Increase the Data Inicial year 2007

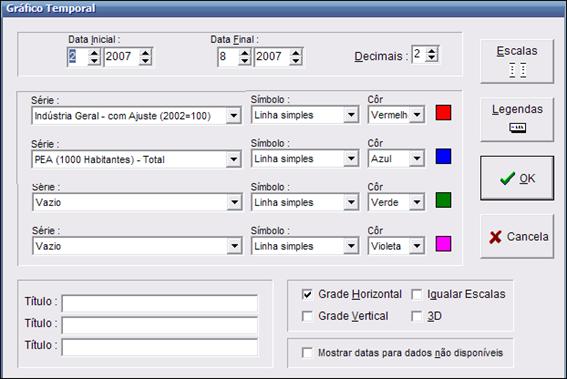coord(145,53)
